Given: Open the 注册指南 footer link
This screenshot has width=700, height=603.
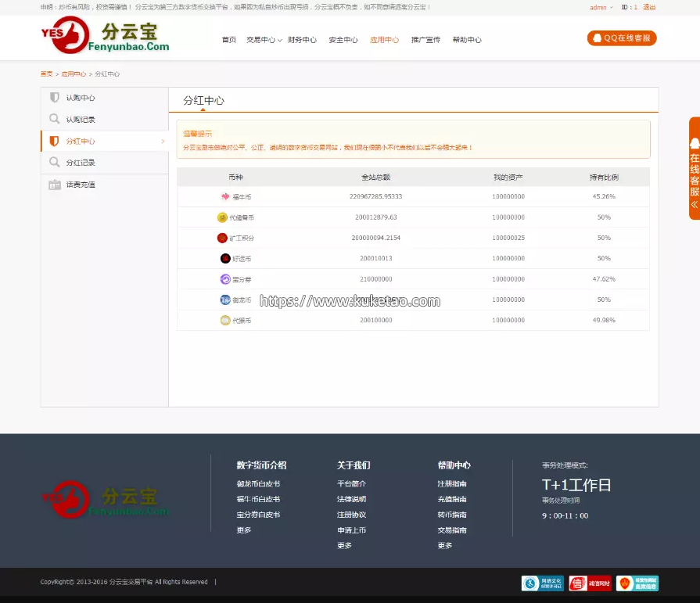Looking at the screenshot, I should (452, 484).
